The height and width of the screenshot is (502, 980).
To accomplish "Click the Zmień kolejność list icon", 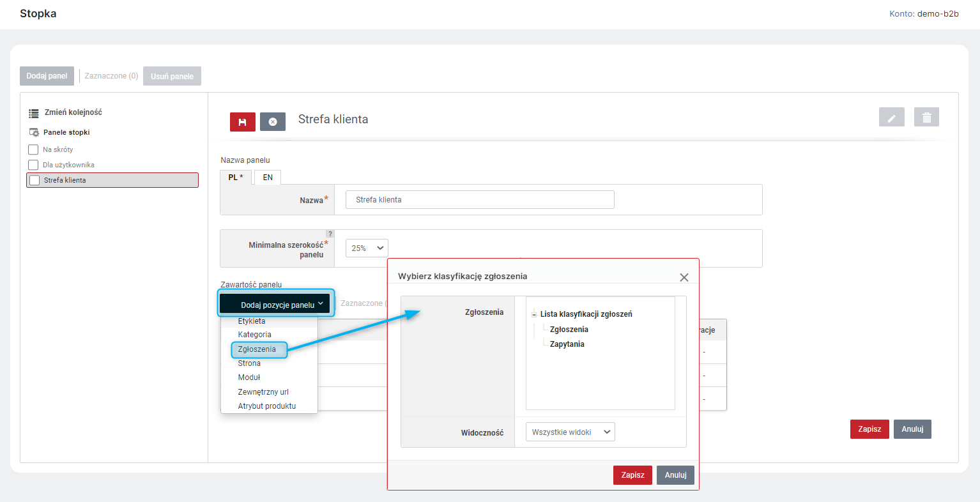I will coord(34,113).
